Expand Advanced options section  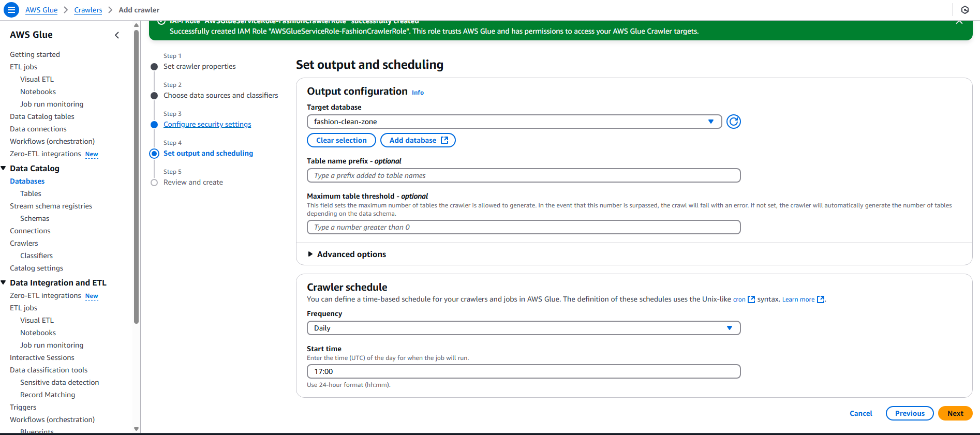pyautogui.click(x=347, y=254)
